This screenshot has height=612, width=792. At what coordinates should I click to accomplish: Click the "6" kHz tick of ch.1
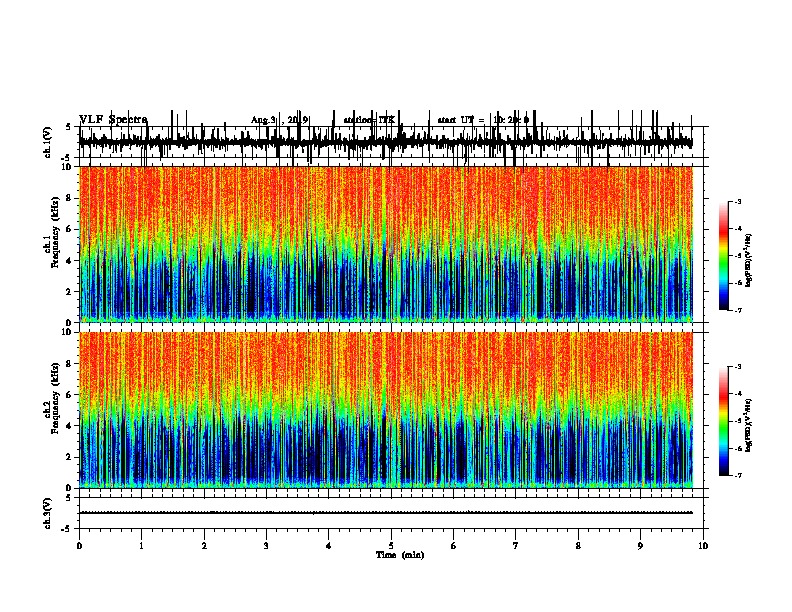(x=69, y=229)
